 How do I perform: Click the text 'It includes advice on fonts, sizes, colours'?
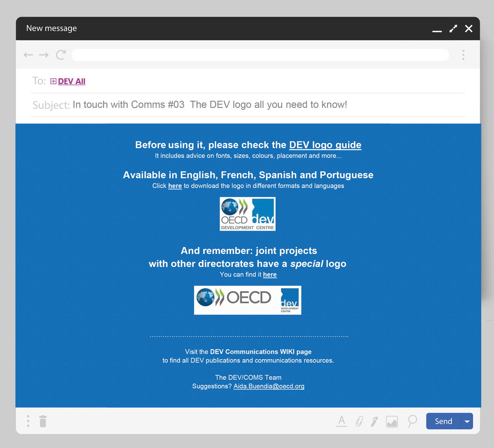point(214,156)
